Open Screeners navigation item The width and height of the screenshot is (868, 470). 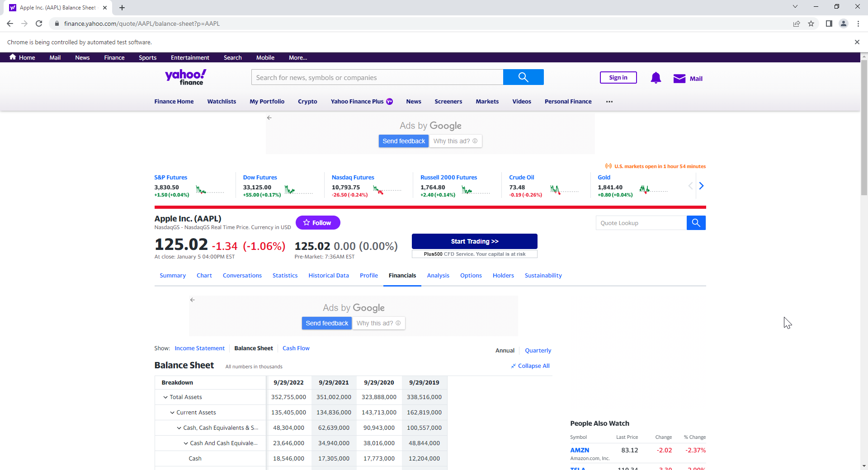click(448, 102)
